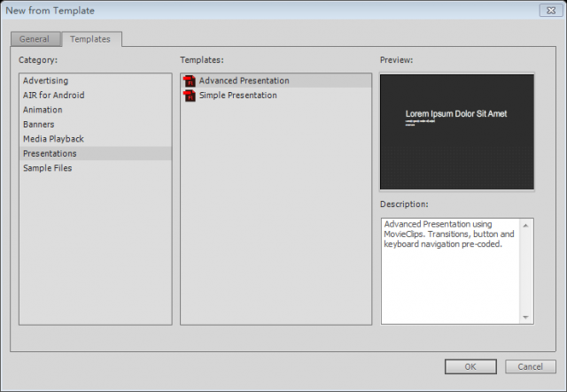The height and width of the screenshot is (392, 567).
Task: Open the Media Playback category
Action: [96, 139]
